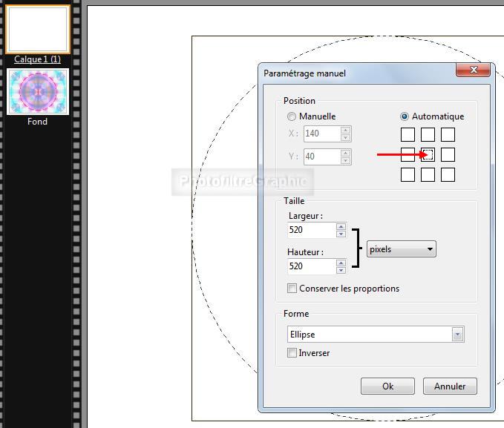This screenshot has height=428, width=504.
Task: Select the center automatic position box
Action: coord(428,154)
